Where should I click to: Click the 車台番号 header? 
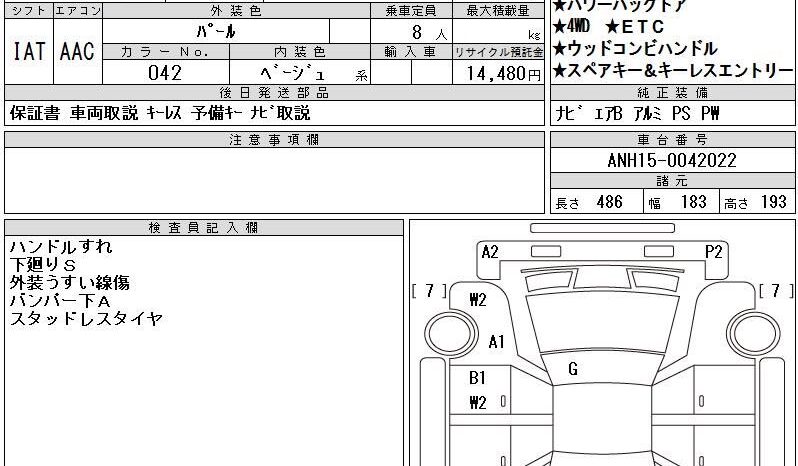click(x=673, y=140)
